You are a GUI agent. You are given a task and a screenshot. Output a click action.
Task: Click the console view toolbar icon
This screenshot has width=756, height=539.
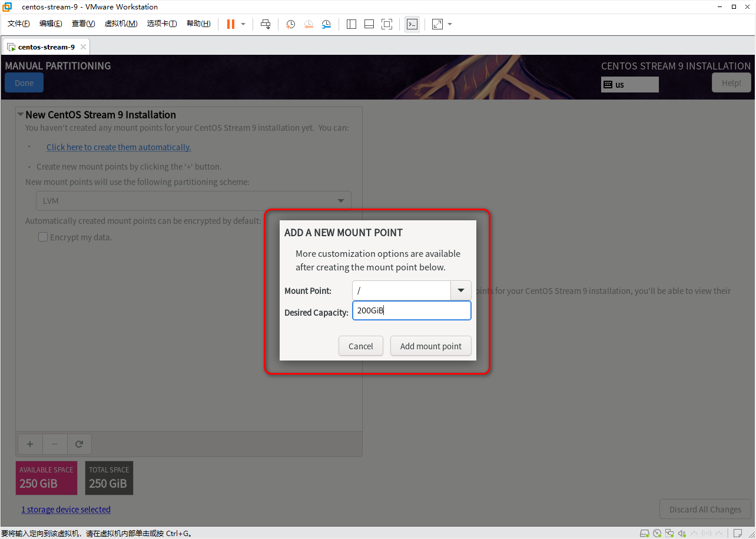coord(412,24)
